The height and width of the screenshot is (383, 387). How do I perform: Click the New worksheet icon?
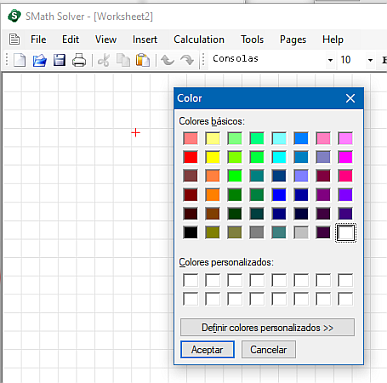click(20, 60)
